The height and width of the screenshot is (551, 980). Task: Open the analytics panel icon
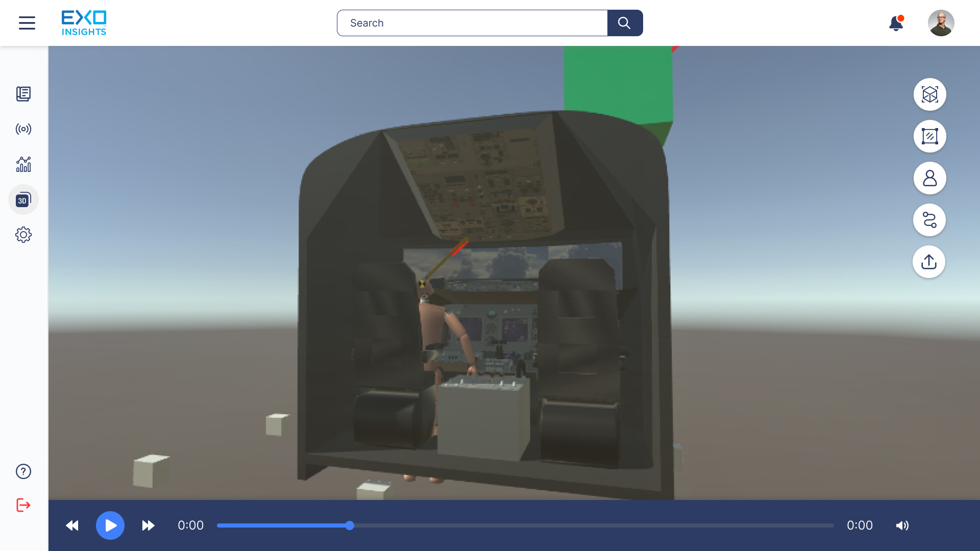(x=23, y=164)
